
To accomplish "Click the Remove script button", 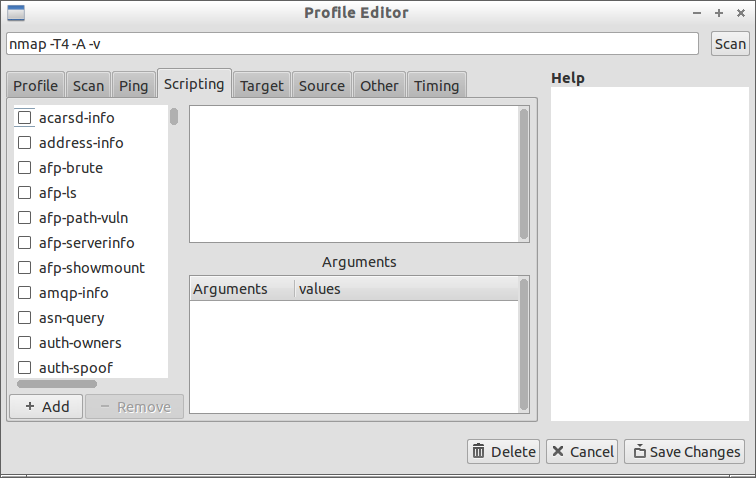I will click(135, 407).
